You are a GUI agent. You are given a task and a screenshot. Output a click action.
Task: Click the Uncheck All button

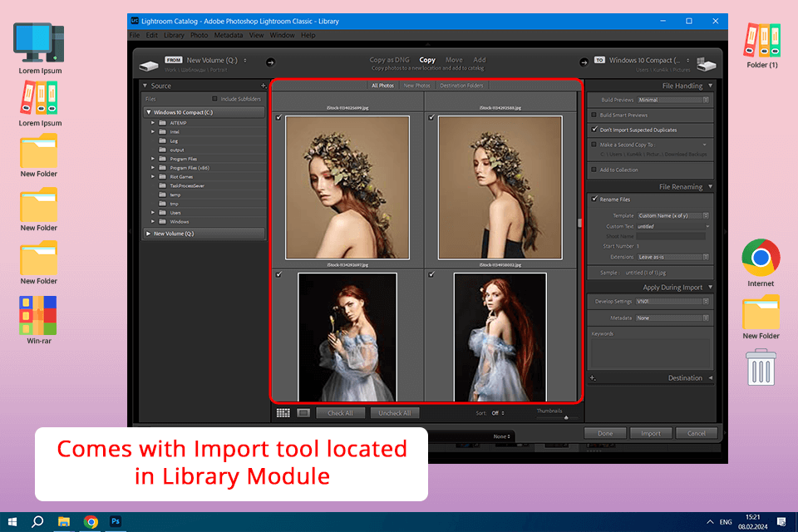click(395, 413)
